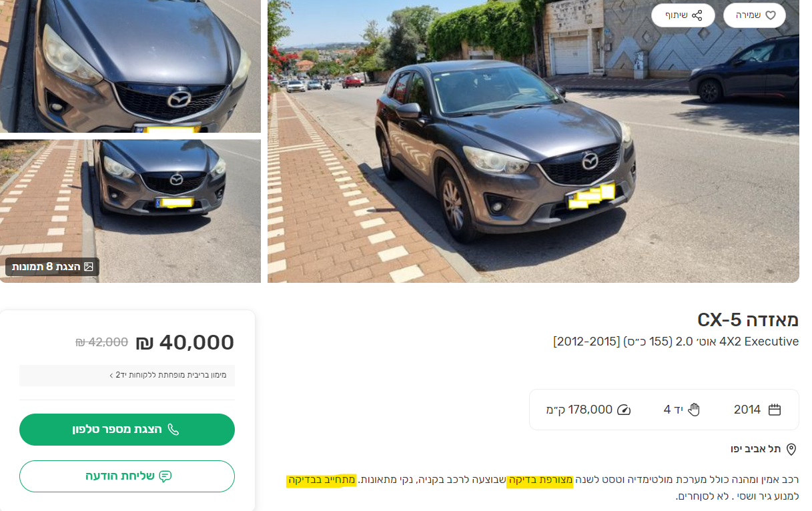Click the crossed-out 42,000 ₪ price
Screen dimensions: 812x511
point(101,342)
